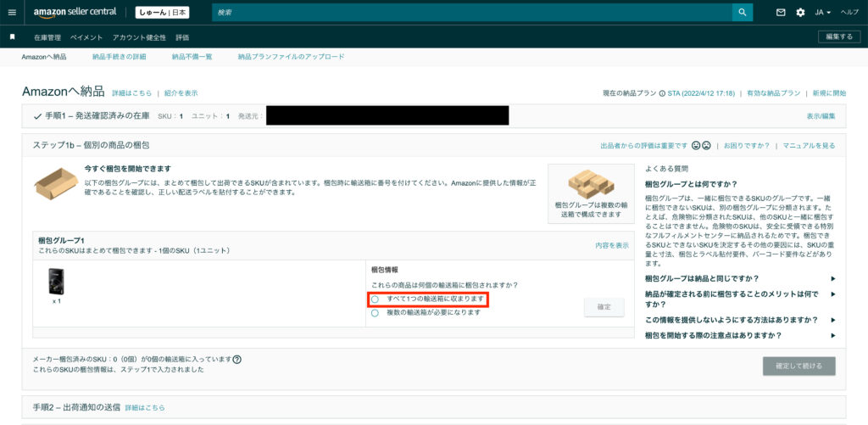The height and width of the screenshot is (425, 868).
Task: Click into the 検索 search field
Action: pyautogui.click(x=471, y=12)
